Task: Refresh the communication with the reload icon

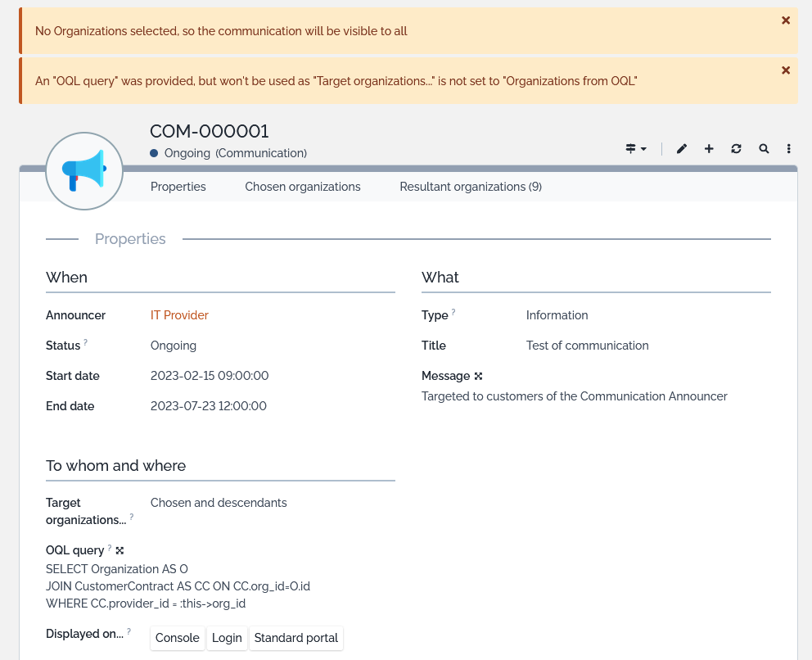Action: (x=736, y=149)
